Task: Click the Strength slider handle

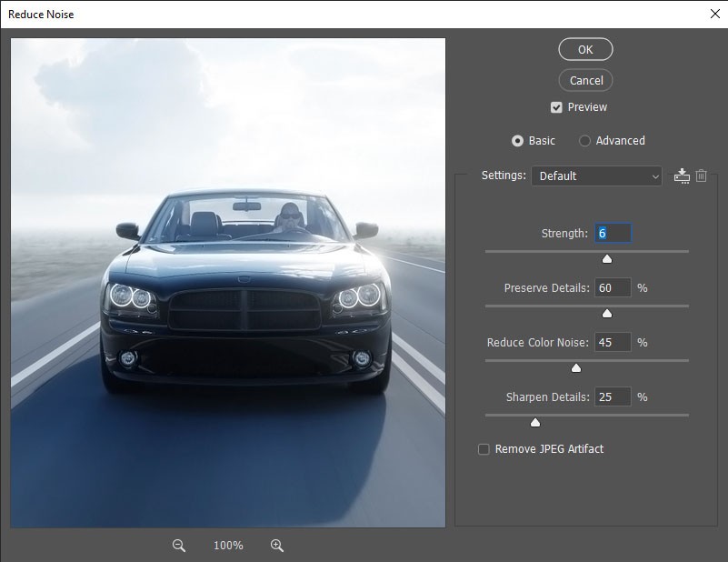Action: click(608, 258)
